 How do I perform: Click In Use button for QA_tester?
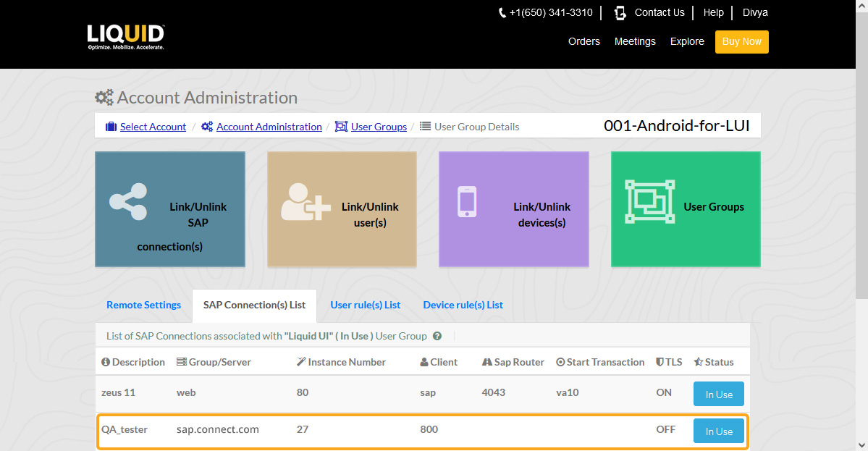point(719,431)
